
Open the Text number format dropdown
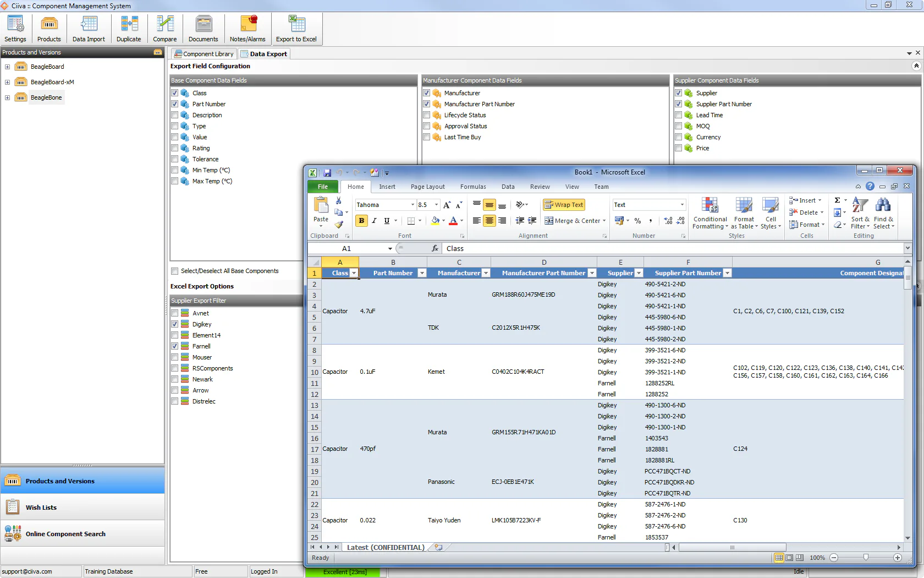(682, 205)
